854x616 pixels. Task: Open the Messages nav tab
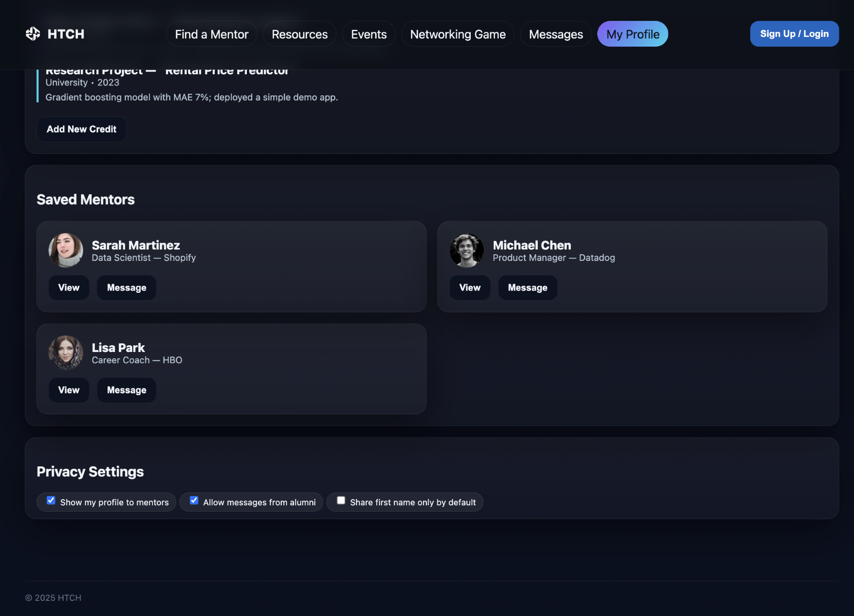556,34
